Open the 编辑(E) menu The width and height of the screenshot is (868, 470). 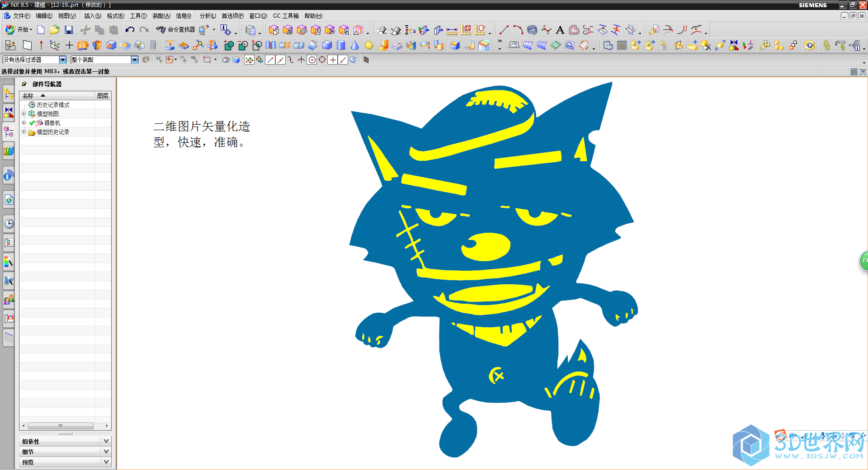click(x=44, y=16)
